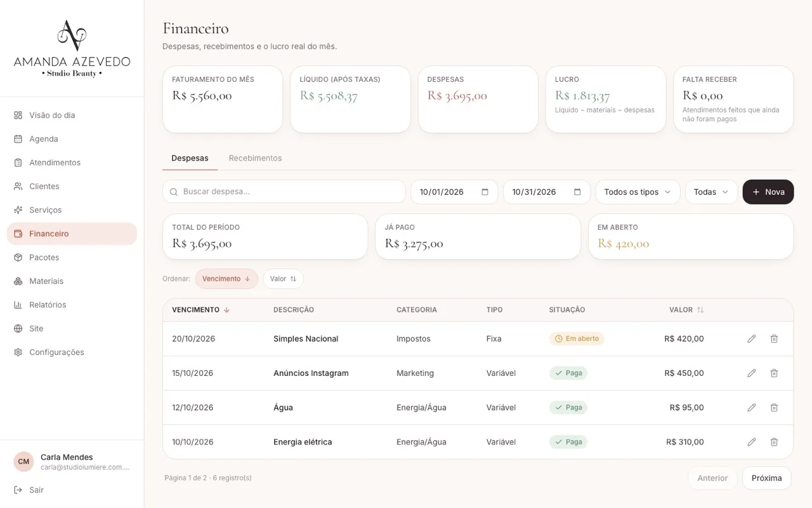The width and height of the screenshot is (812, 508).
Task: Open Visão do dia in sidebar
Action: click(72, 116)
